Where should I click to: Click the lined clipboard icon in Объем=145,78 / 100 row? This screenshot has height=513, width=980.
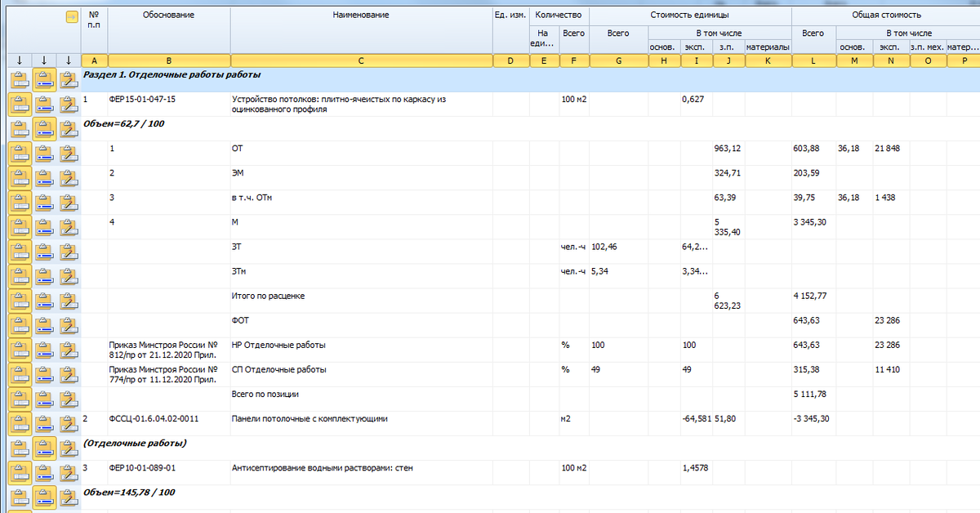[x=44, y=497]
